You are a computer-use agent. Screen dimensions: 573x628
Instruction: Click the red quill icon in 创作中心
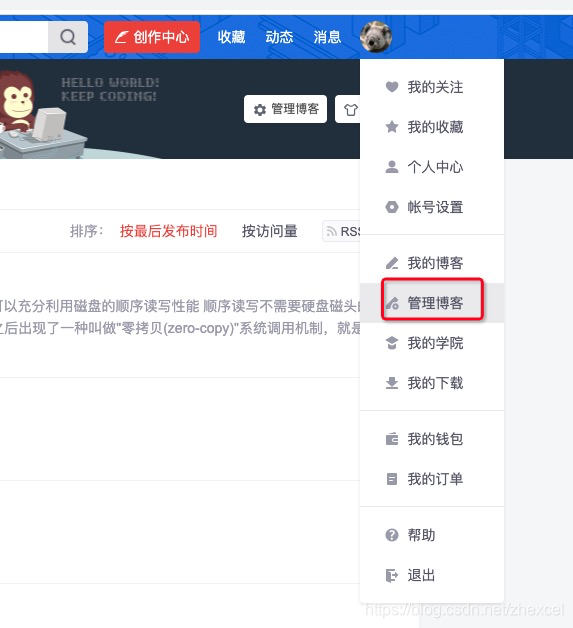tap(121, 37)
